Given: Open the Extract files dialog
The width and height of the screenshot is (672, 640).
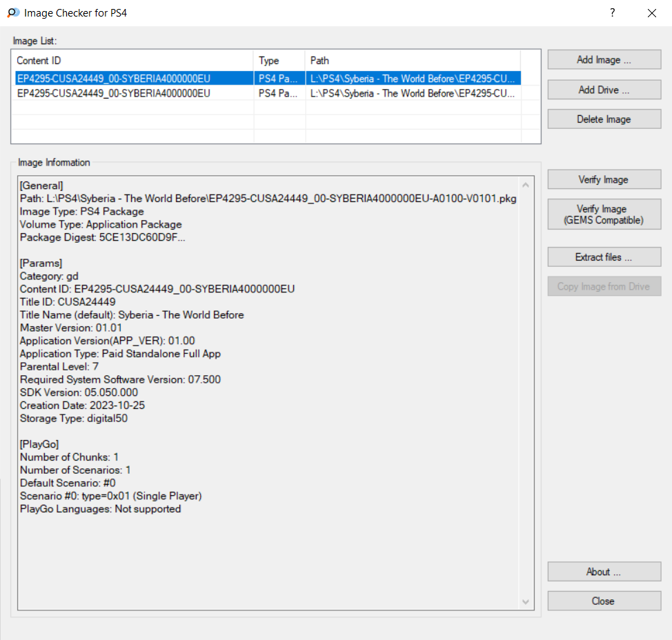Looking at the screenshot, I should pos(604,257).
